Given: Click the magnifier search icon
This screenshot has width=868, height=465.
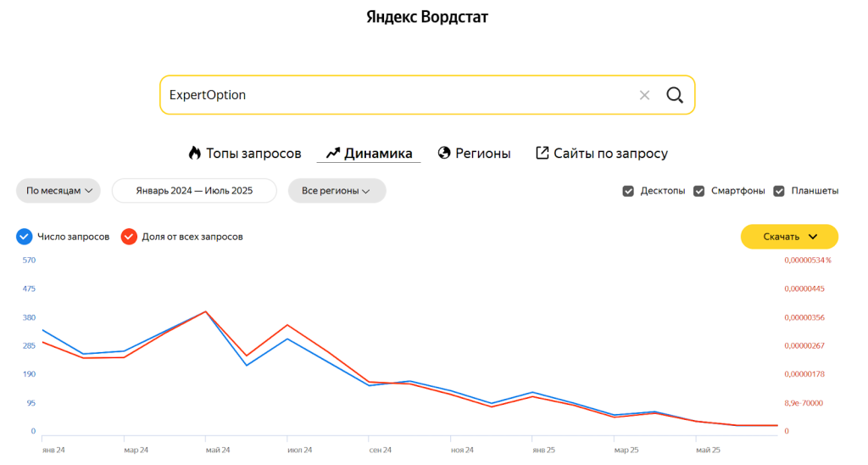Looking at the screenshot, I should tap(675, 95).
